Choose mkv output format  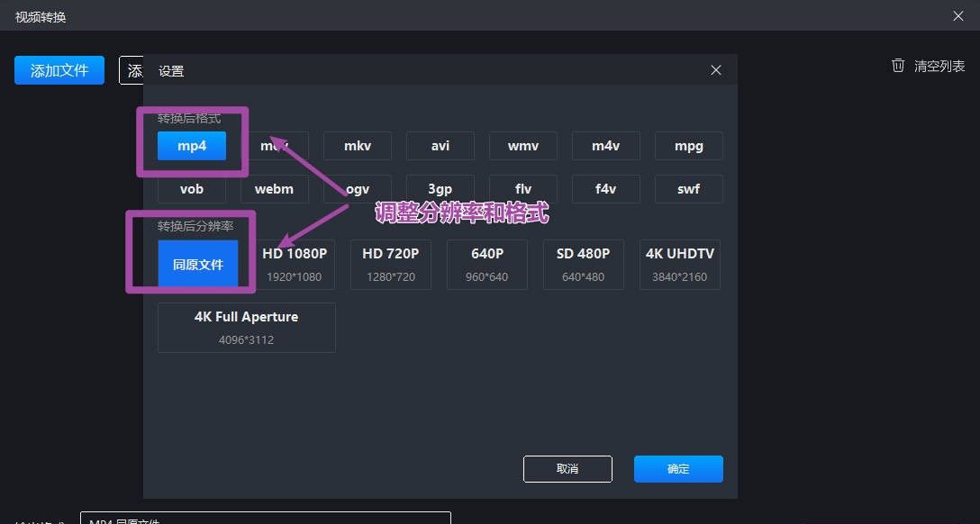click(358, 146)
